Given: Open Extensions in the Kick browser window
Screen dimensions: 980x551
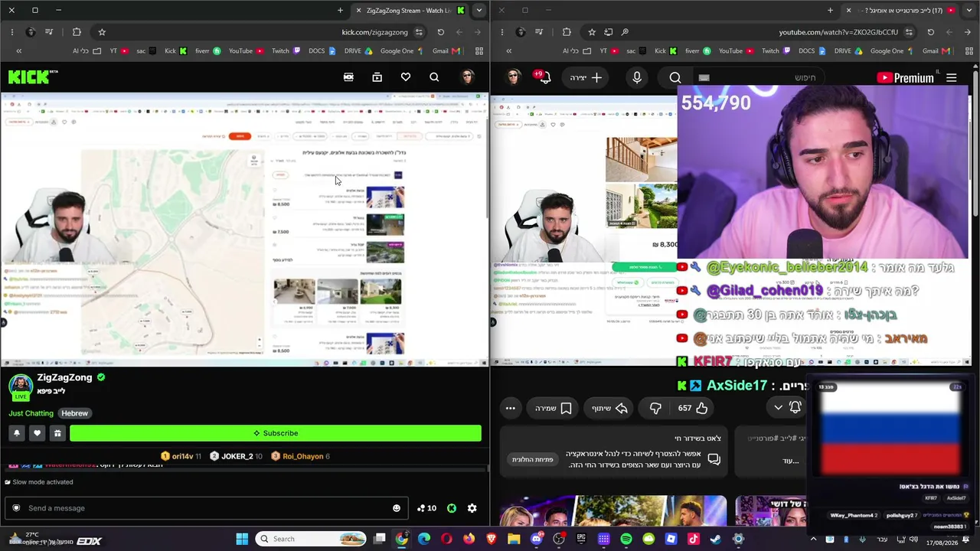Looking at the screenshot, I should point(77,32).
